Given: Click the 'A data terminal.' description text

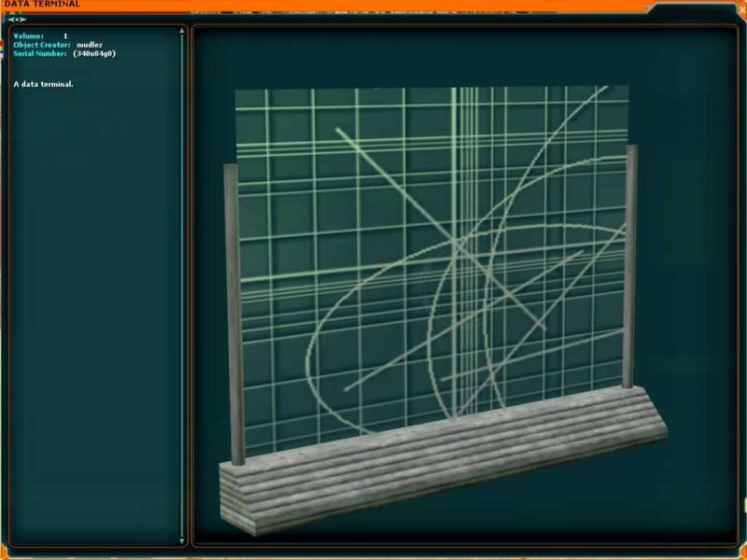Looking at the screenshot, I should [43, 84].
